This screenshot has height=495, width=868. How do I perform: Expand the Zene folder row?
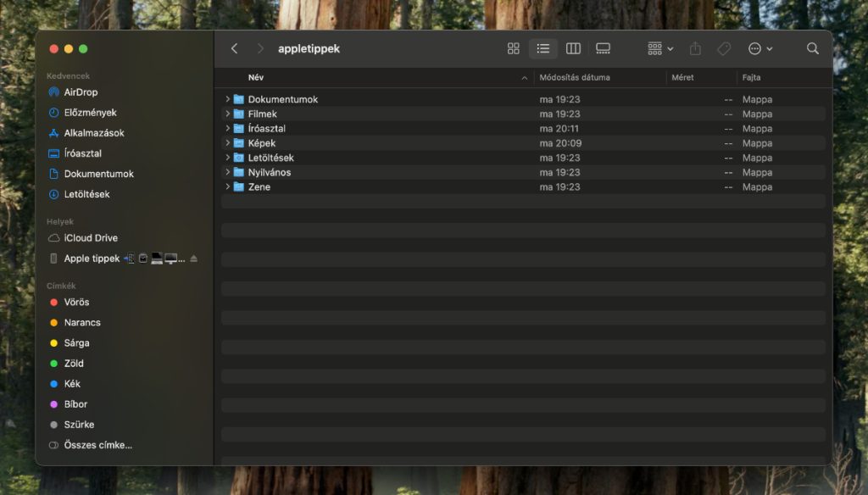[x=227, y=187]
